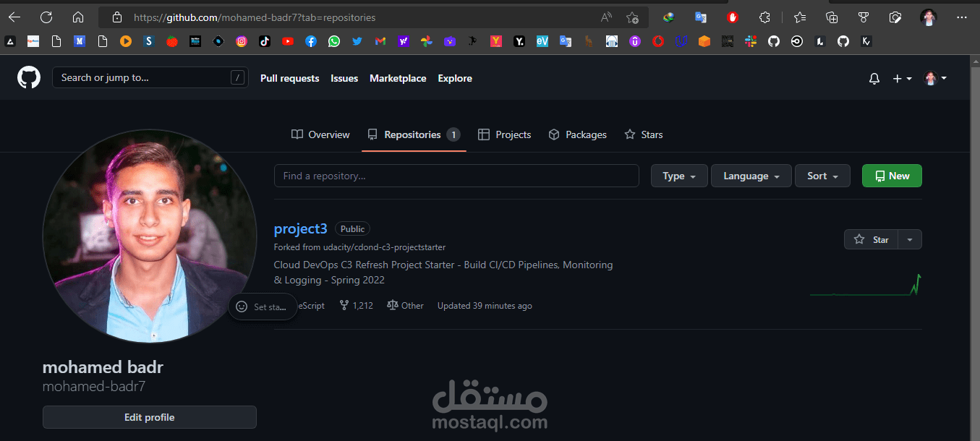This screenshot has height=441, width=980.
Task: Open Google Translate extension in browser toolbar
Action: (700, 17)
